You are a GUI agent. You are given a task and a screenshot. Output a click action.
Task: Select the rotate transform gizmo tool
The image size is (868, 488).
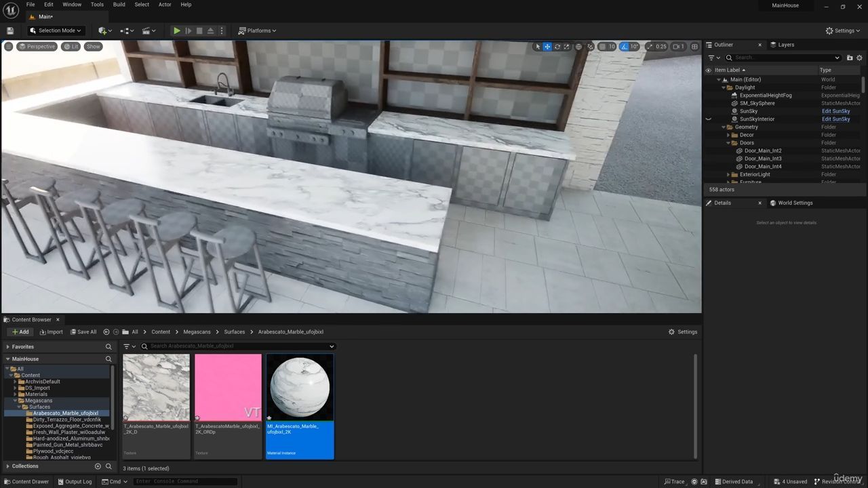coord(557,47)
